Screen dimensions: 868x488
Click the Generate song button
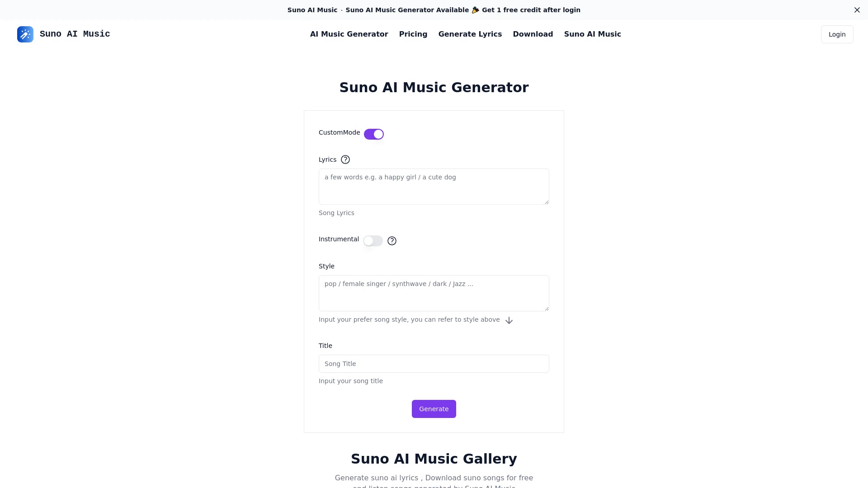click(x=434, y=409)
